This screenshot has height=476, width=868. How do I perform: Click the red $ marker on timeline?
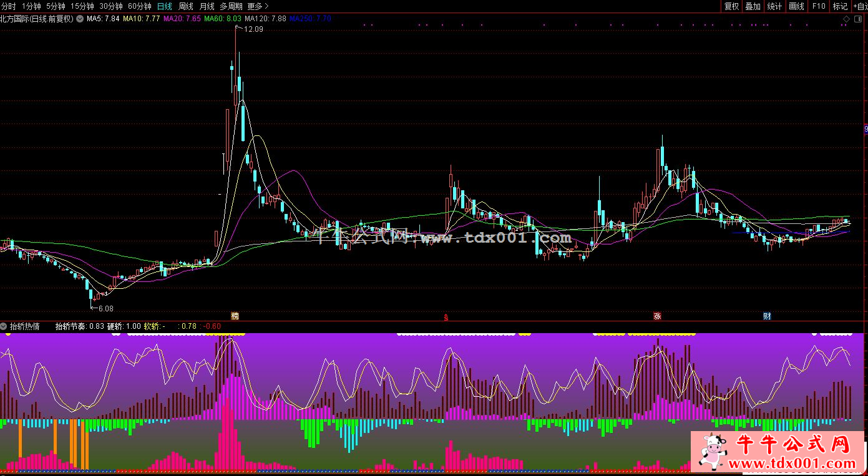pos(446,316)
